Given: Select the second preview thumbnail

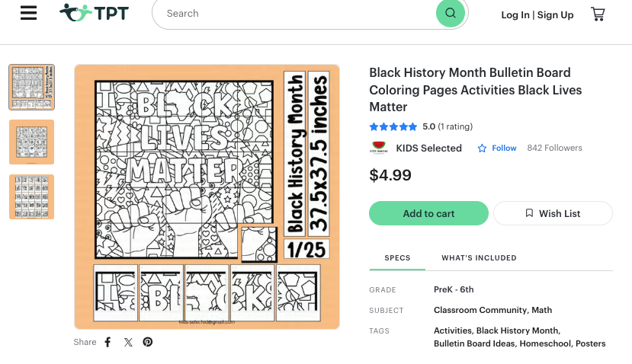Looking at the screenshot, I should (x=31, y=142).
